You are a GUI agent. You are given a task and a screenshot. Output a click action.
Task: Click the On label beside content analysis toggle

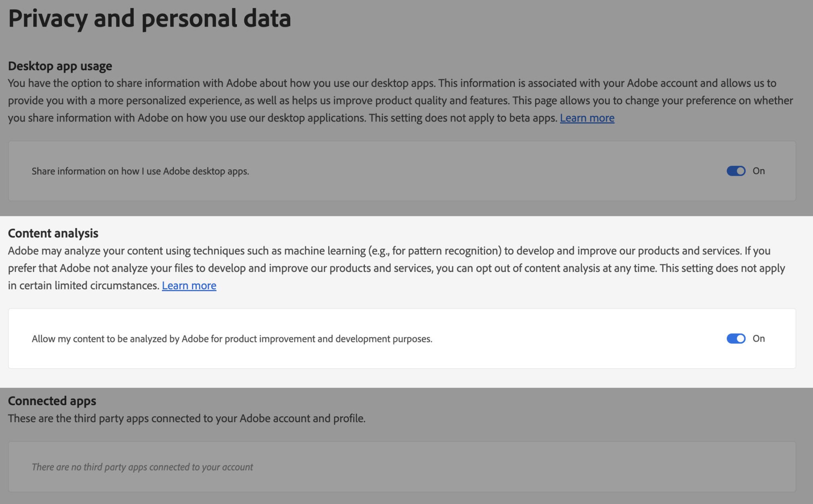[x=759, y=339]
